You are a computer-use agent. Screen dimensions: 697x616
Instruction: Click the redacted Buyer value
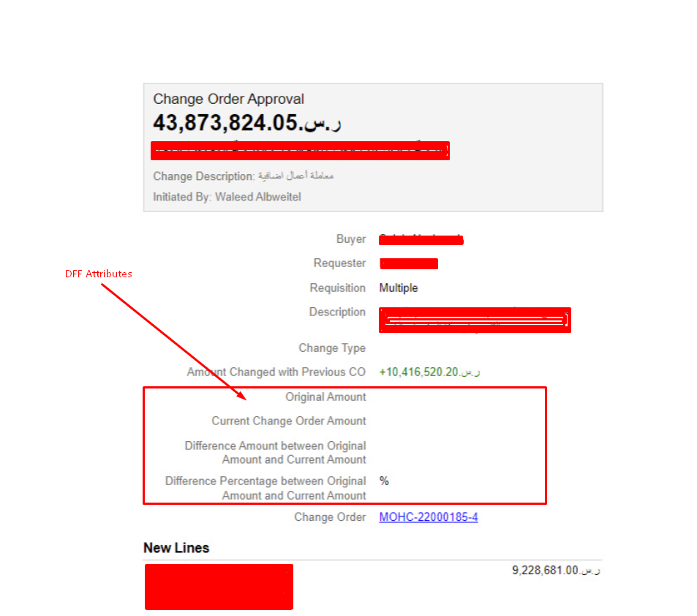(x=420, y=239)
